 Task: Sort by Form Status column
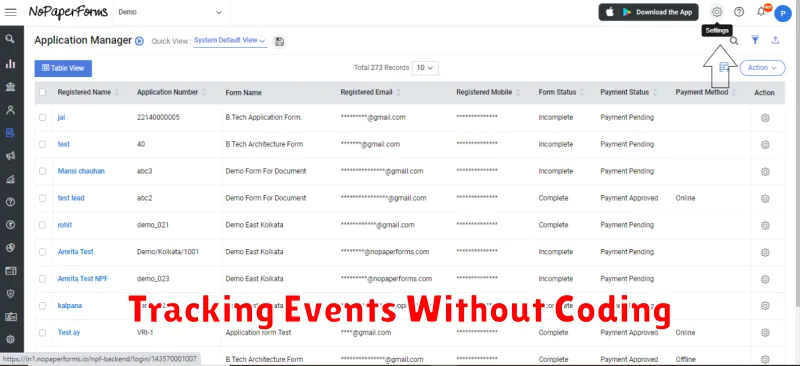click(582, 92)
